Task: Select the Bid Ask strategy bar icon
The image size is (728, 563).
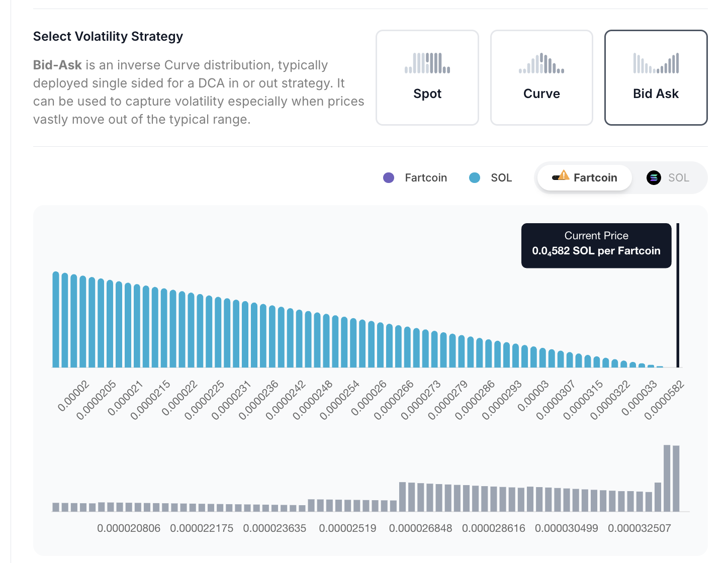Action: coord(656,63)
